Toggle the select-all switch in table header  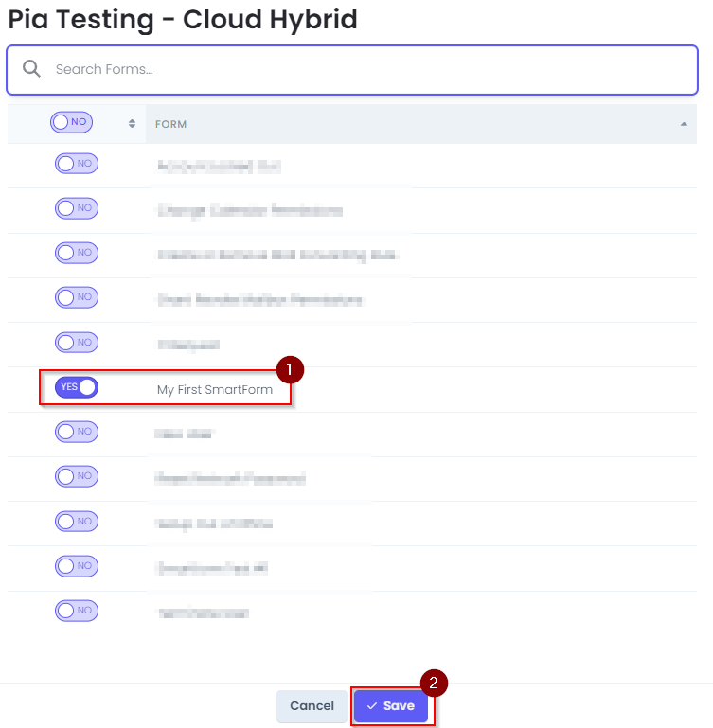(x=72, y=122)
